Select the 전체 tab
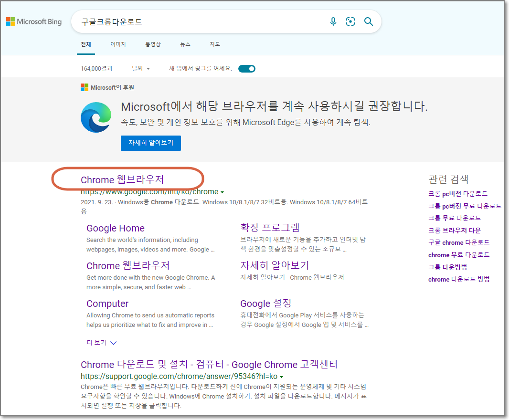 pyautogui.click(x=85, y=44)
